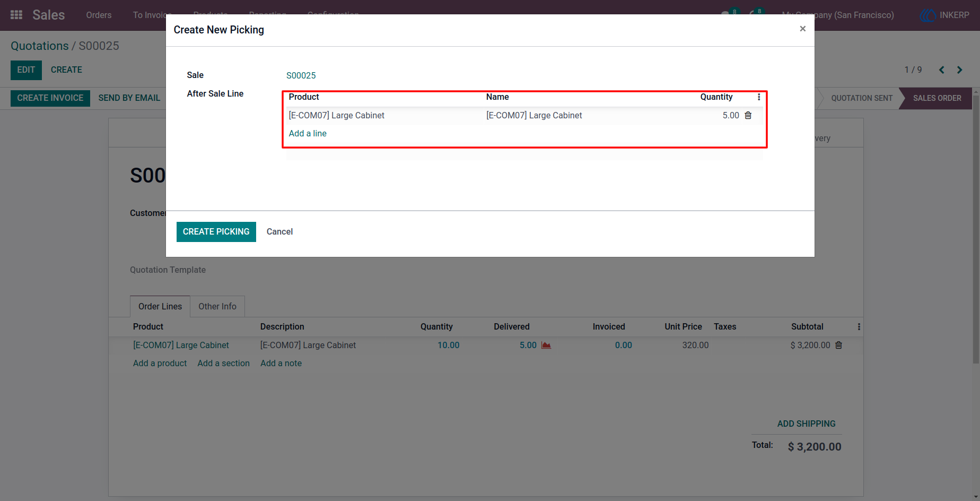This screenshot has width=980, height=501.
Task: Open the To Invoice menu
Action: coord(152,15)
